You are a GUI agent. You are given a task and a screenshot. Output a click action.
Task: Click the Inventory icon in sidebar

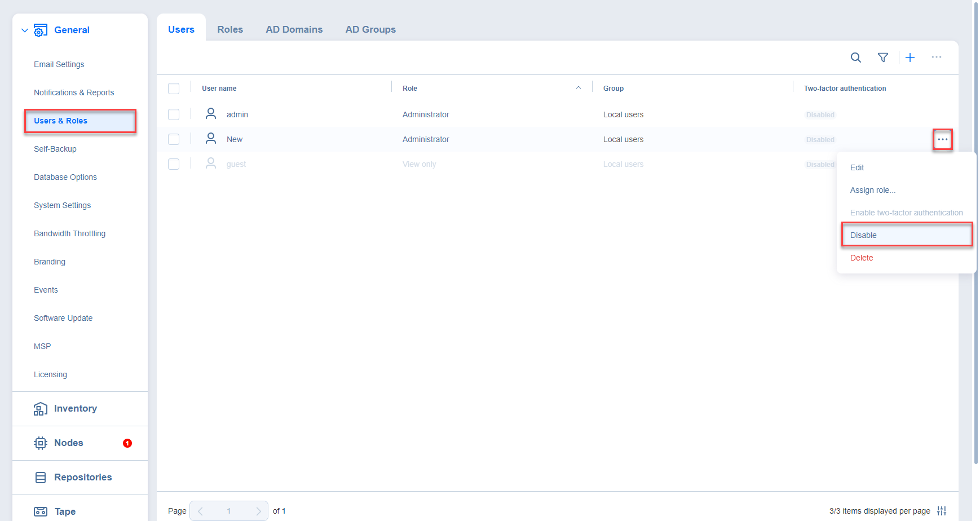click(40, 409)
